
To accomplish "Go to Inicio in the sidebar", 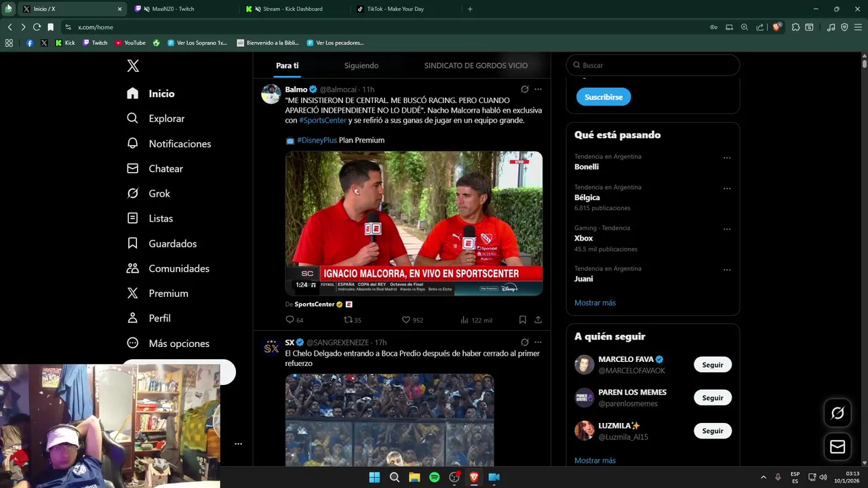I will [x=151, y=94].
